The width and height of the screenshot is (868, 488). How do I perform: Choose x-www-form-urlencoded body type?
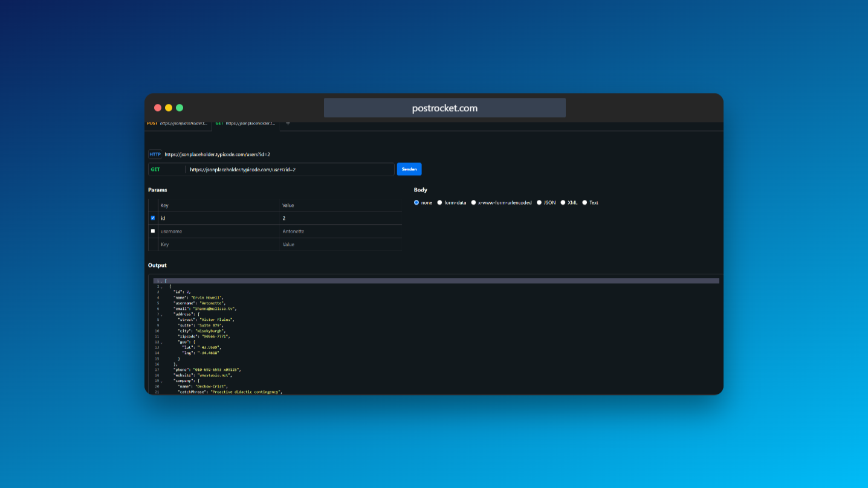coord(474,203)
